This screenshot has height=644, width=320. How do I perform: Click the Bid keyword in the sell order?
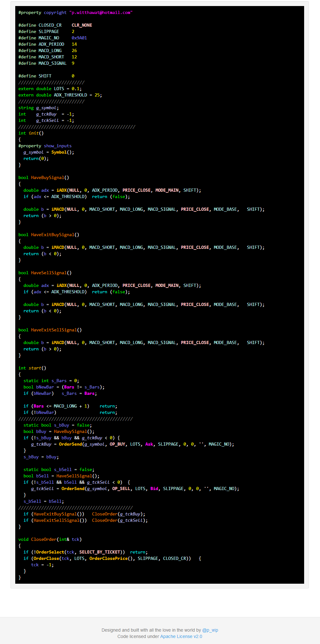[x=154, y=489]
